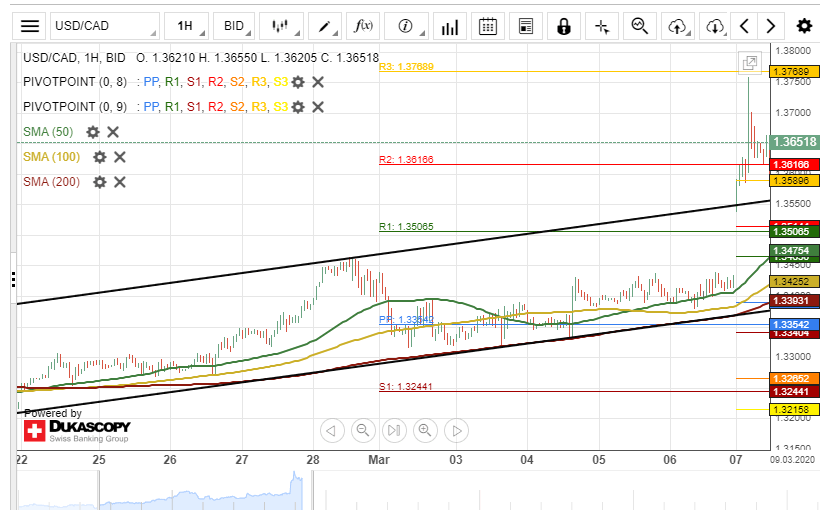Remove the SMA (50) indicator
This screenshot has width=831, height=514.
point(113,132)
